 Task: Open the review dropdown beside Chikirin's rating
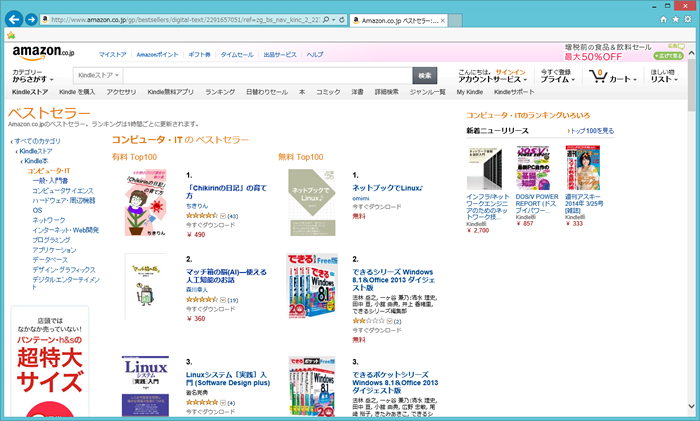click(x=223, y=216)
